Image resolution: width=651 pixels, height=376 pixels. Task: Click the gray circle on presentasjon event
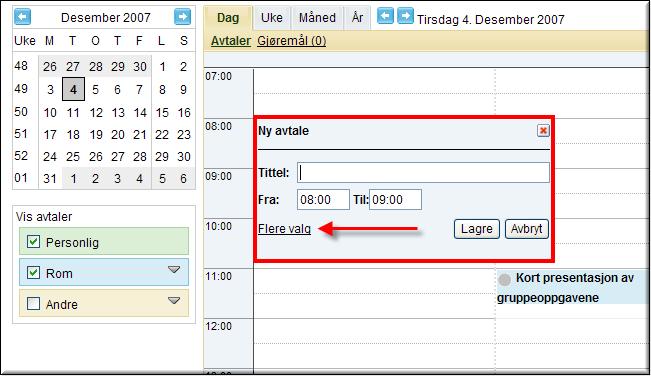click(x=504, y=280)
